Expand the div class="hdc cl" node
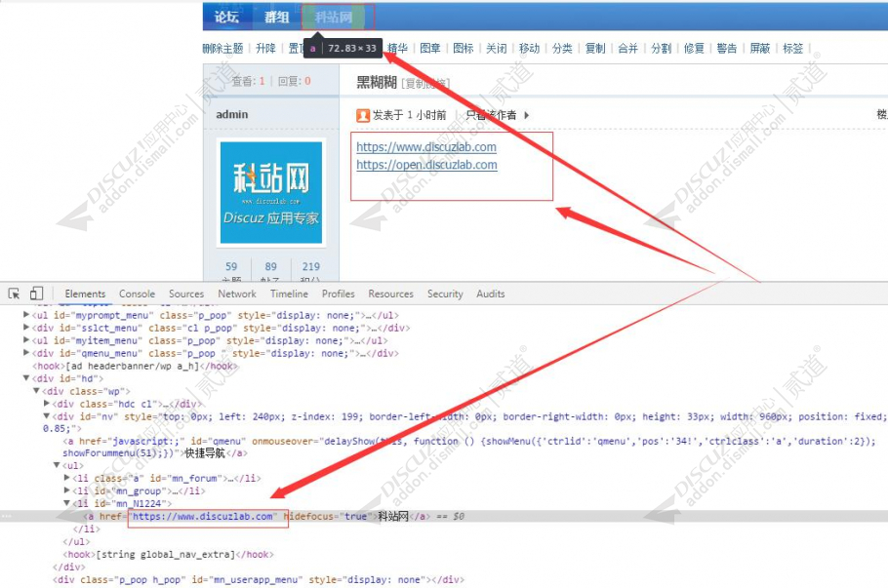 [47, 404]
